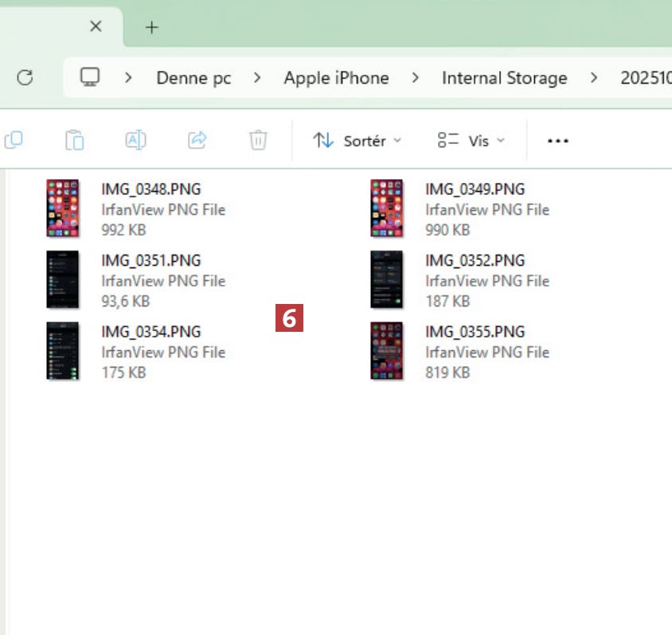The width and height of the screenshot is (672, 635).
Task: Open the three-dot more options menu
Action: click(558, 140)
